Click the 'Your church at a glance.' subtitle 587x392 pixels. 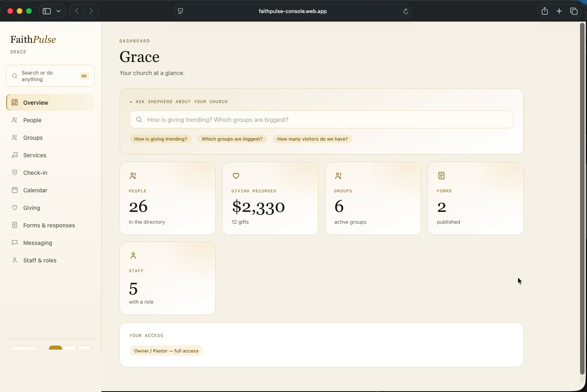tap(152, 73)
